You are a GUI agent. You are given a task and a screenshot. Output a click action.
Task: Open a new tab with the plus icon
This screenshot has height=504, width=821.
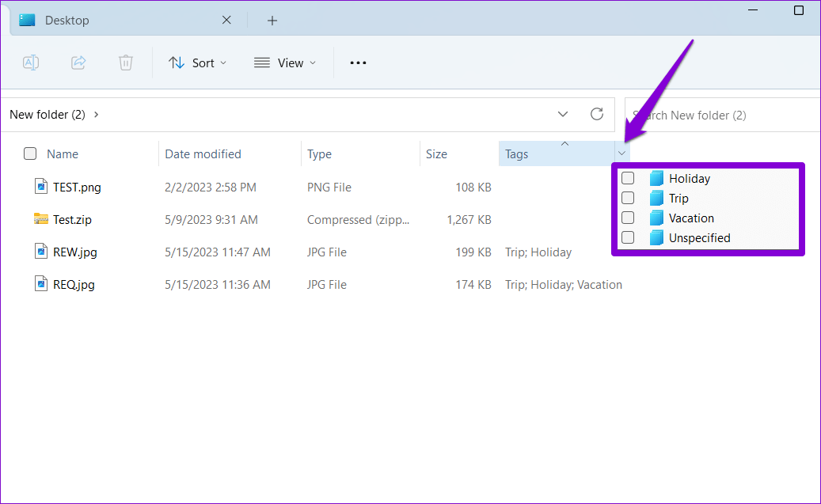point(272,20)
